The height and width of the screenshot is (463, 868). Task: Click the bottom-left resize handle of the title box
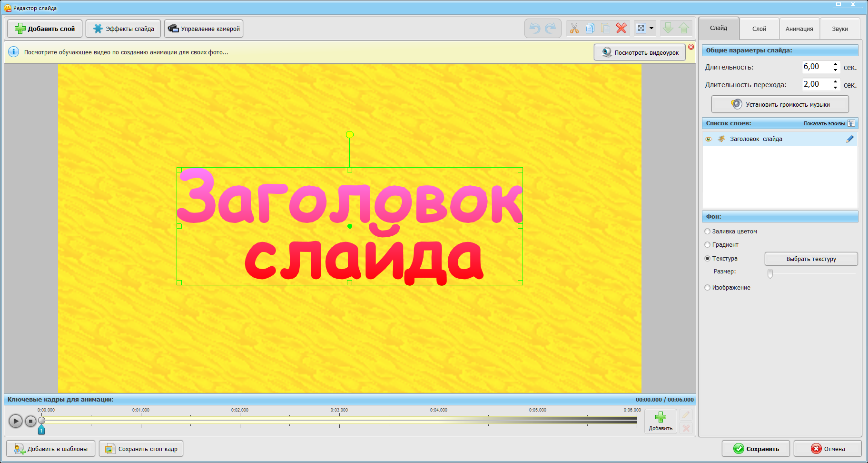click(x=179, y=282)
